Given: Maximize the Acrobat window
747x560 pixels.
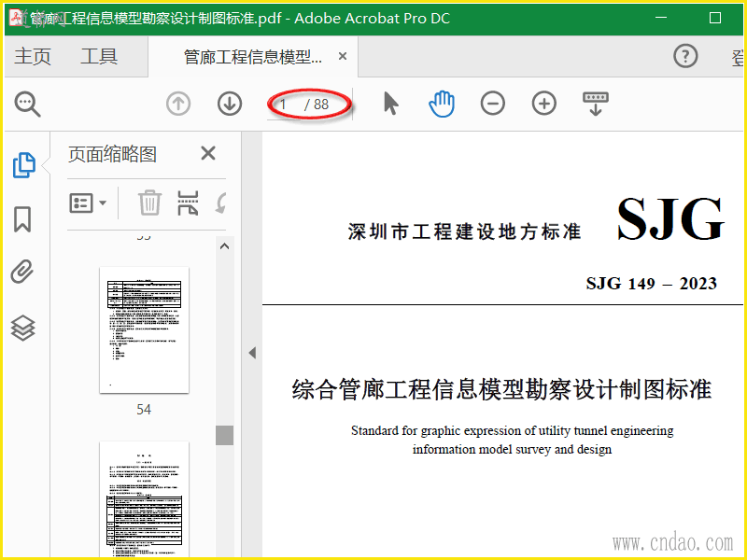Looking at the screenshot, I should click(714, 18).
